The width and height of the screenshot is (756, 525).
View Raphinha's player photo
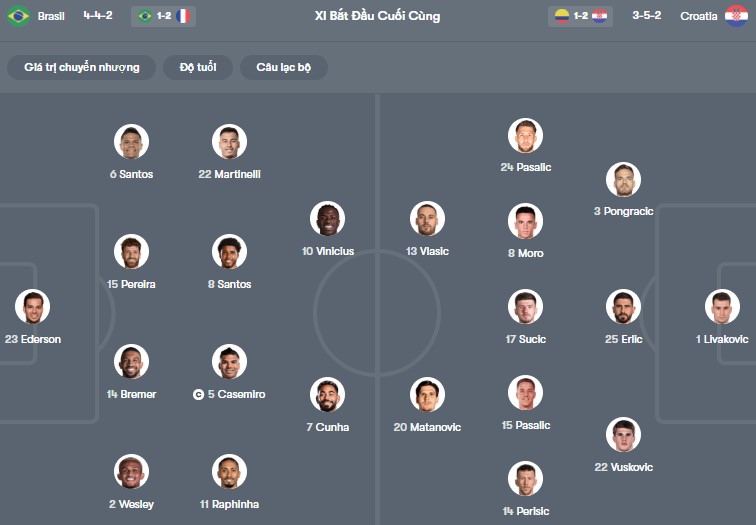click(229, 472)
